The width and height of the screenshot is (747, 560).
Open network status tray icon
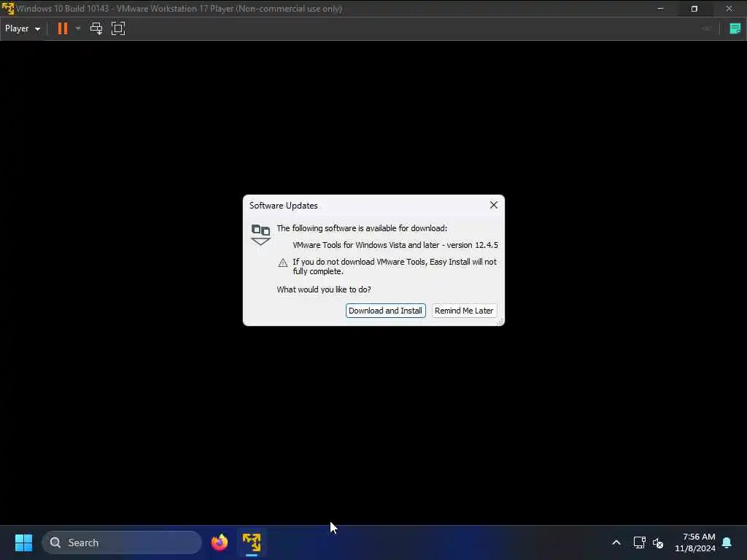(639, 542)
